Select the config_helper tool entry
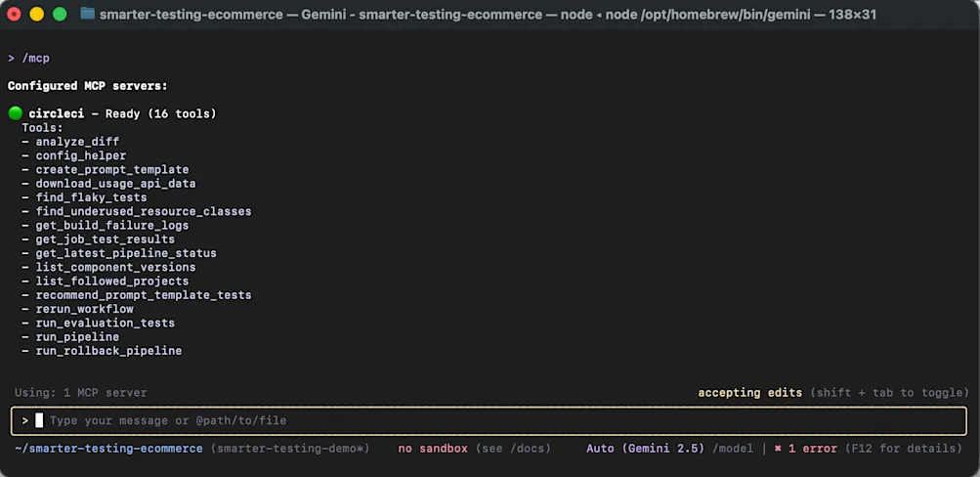This screenshot has height=477, width=980. (81, 155)
